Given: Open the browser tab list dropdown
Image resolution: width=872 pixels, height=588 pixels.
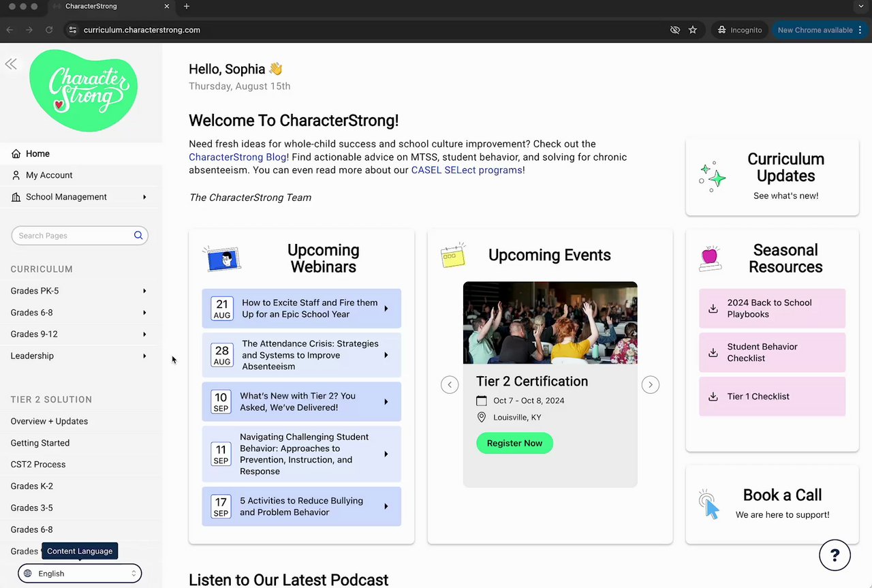Looking at the screenshot, I should coord(860,6).
